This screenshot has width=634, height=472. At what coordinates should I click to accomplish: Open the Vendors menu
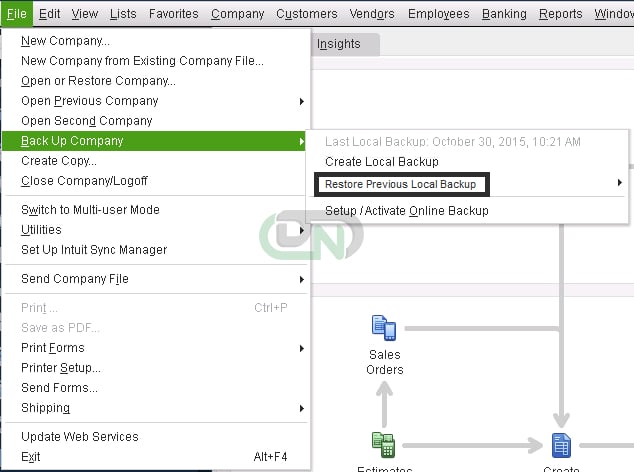(372, 14)
